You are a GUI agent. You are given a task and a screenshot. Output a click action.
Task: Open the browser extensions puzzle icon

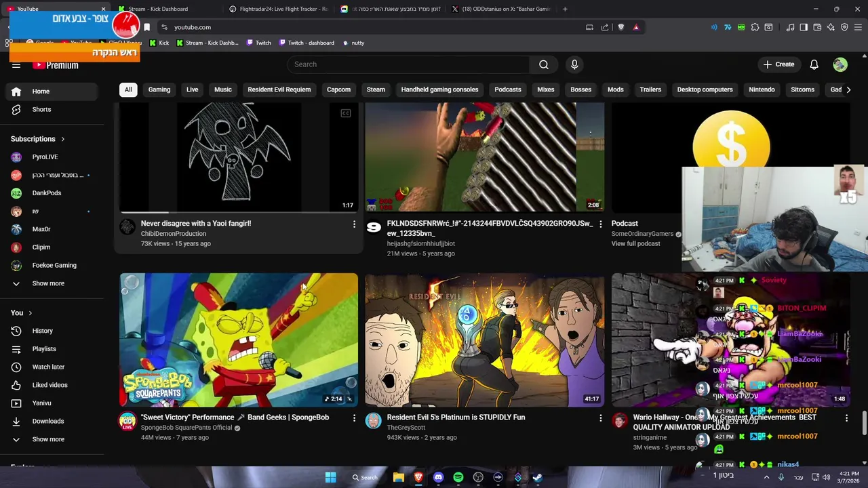click(x=755, y=27)
